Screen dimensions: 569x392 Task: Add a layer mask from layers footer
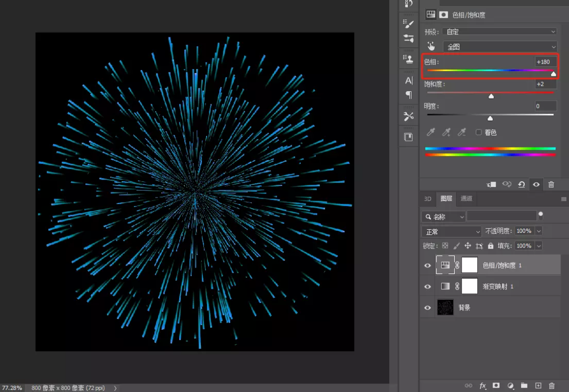click(496, 386)
